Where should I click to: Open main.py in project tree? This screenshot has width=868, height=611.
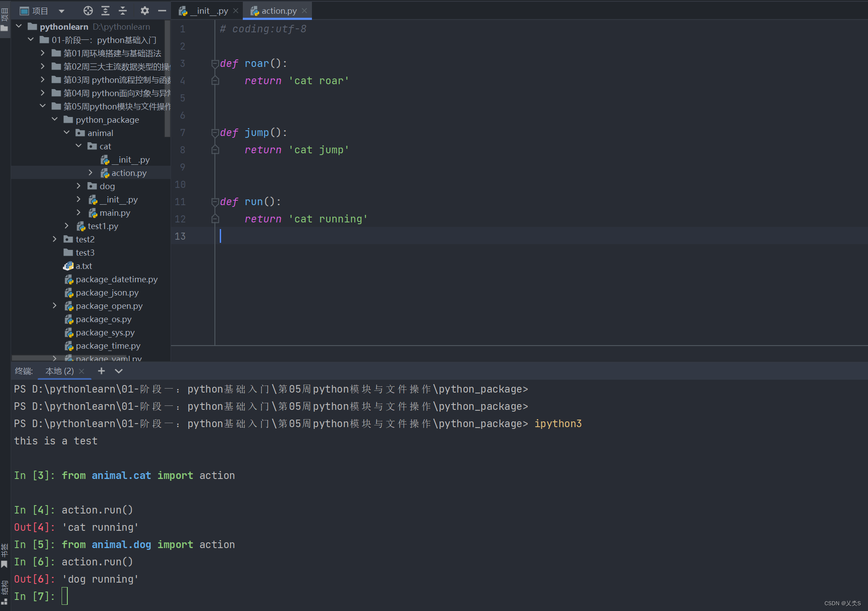114,213
